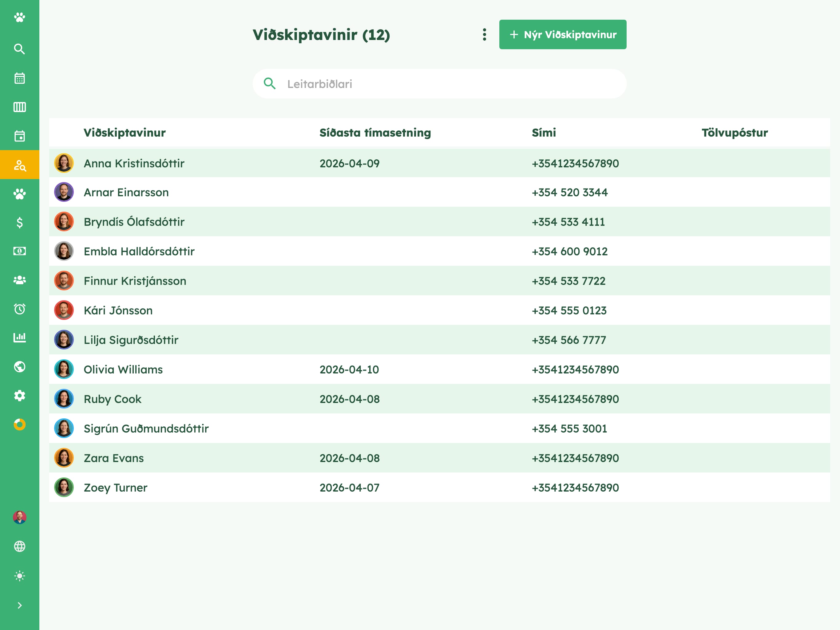Open the language globe selector
This screenshot has width=840, height=630.
pyautogui.click(x=19, y=546)
